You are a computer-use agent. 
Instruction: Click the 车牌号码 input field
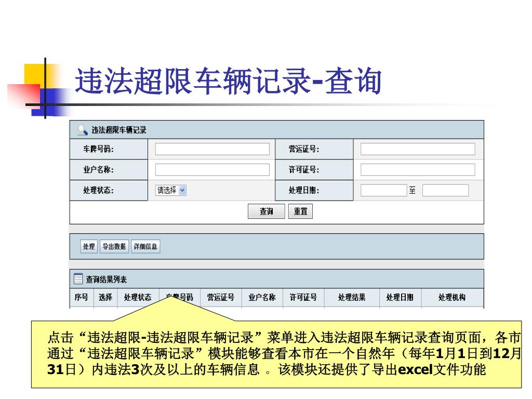212,149
